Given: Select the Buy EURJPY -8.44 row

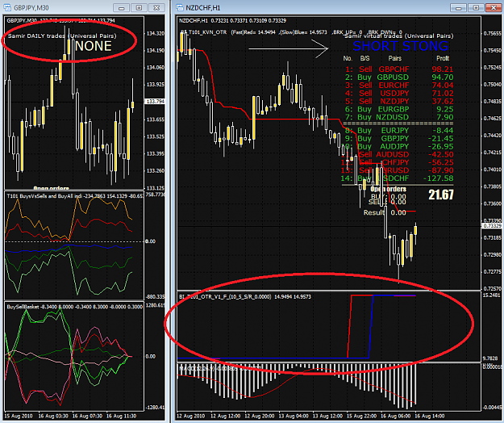Looking at the screenshot, I should (x=399, y=131).
